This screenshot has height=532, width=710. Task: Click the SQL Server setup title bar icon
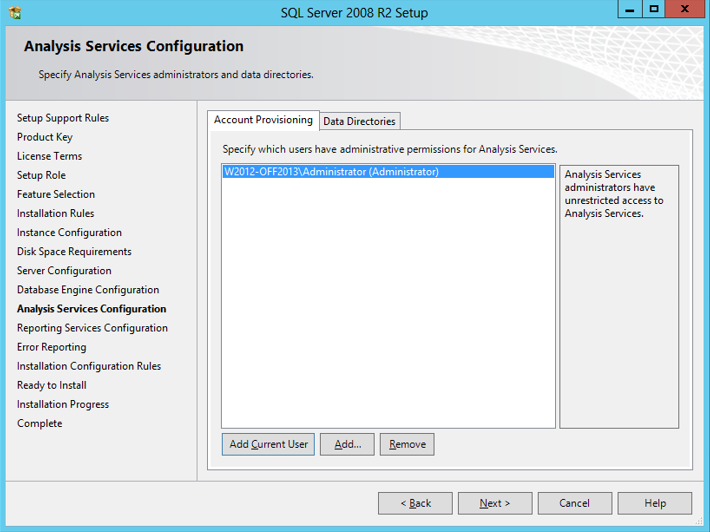click(15, 13)
